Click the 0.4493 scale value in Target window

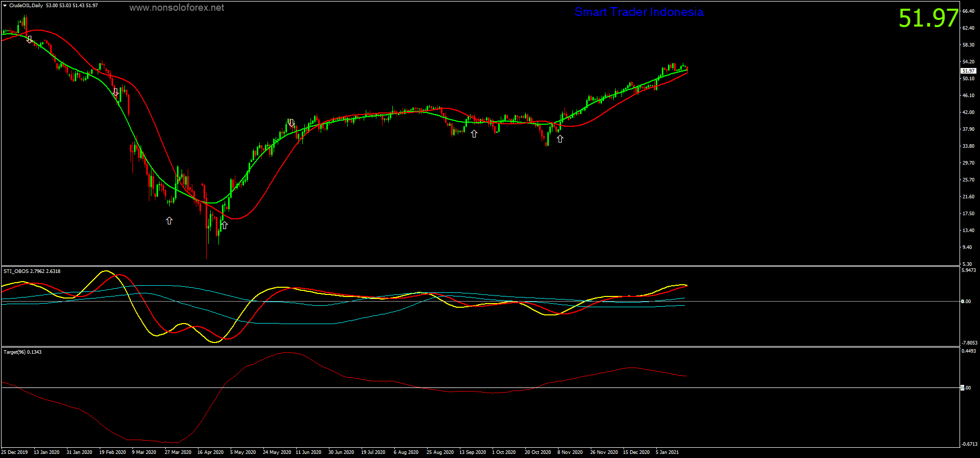coord(969,351)
